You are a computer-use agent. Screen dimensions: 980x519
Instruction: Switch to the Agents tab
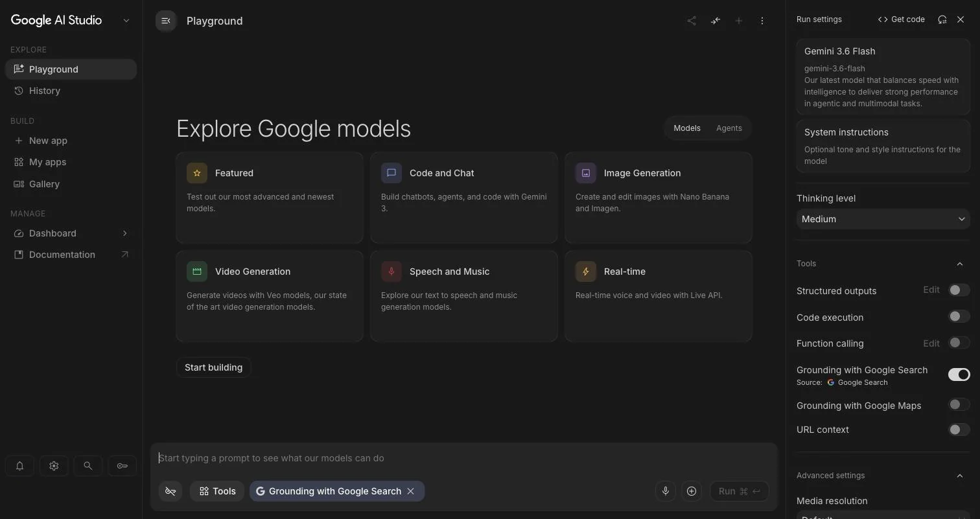pyautogui.click(x=729, y=128)
